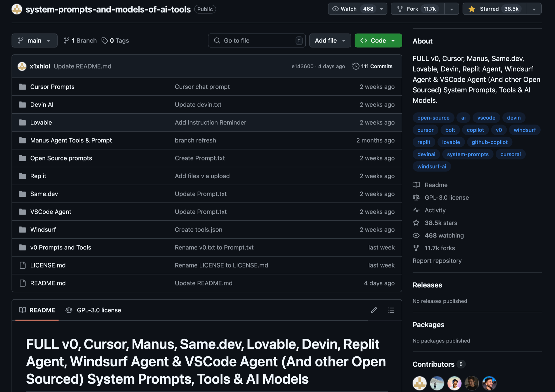Click the pencil edit README icon
555x392 pixels.
[x=374, y=310]
